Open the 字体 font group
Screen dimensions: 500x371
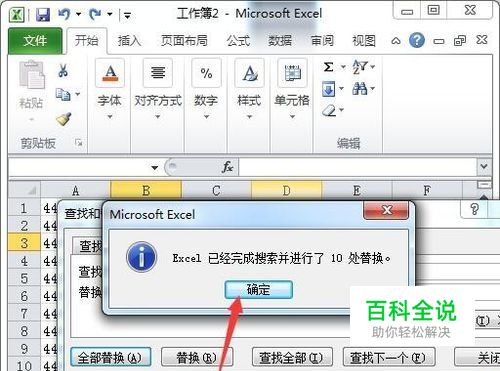(x=110, y=88)
